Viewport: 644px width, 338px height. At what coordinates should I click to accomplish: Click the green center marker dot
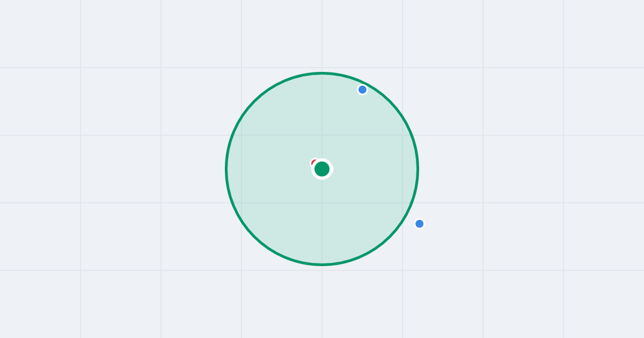pyautogui.click(x=322, y=169)
